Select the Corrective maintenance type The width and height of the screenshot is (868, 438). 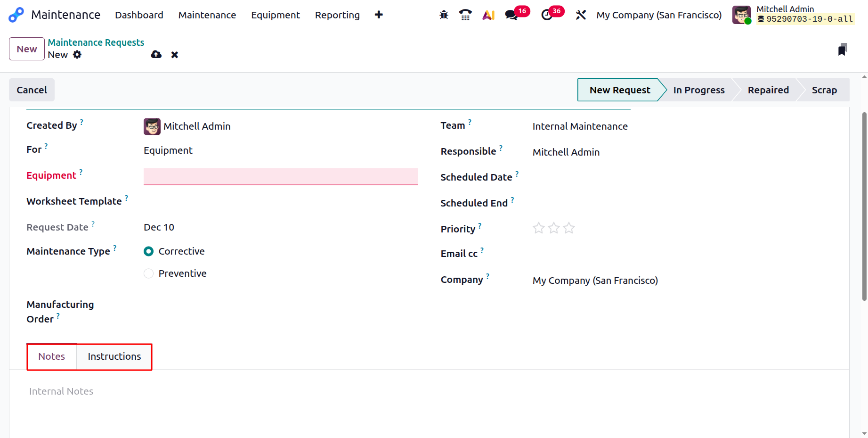click(149, 251)
